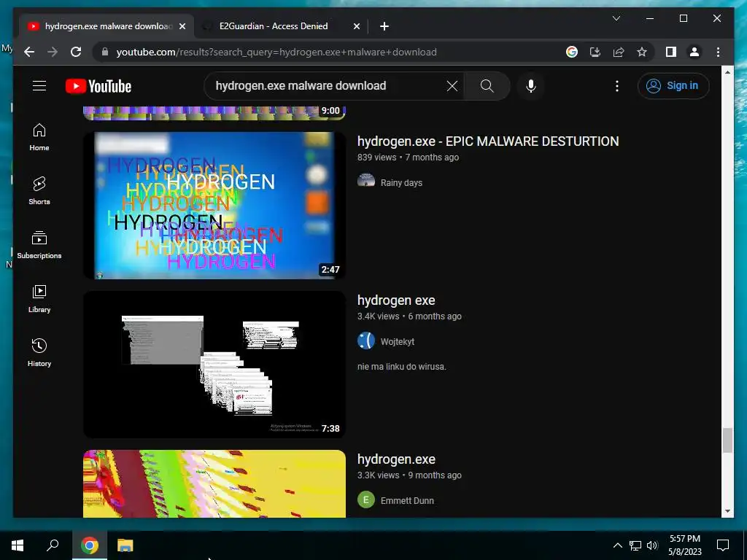Show hidden system tray icons
The image size is (747, 560).
click(617, 545)
